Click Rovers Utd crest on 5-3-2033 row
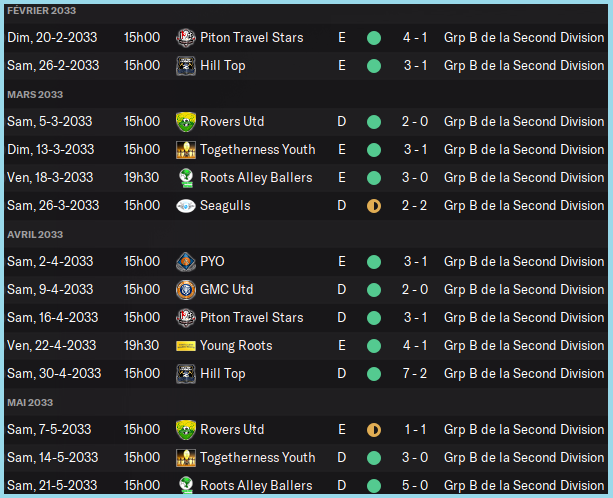The image size is (613, 498). pyautogui.click(x=185, y=122)
